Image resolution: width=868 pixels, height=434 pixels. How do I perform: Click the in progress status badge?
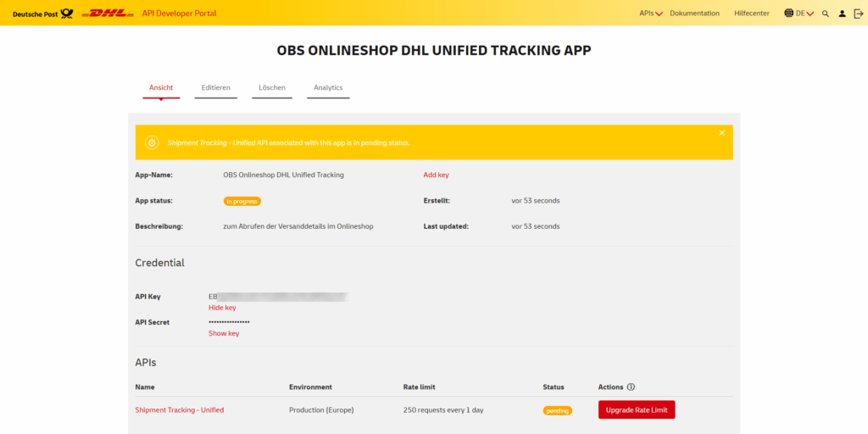tap(242, 201)
